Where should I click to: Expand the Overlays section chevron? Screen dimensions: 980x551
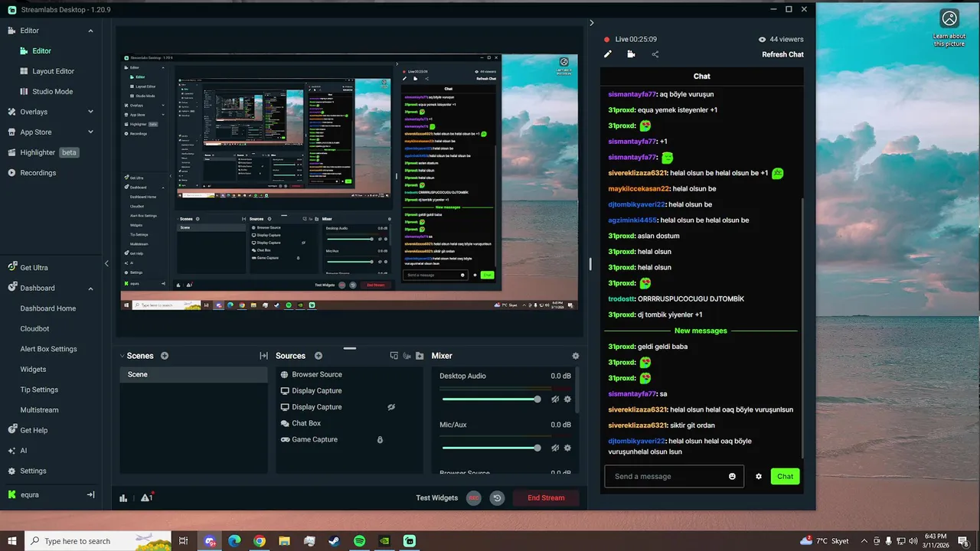tap(90, 112)
